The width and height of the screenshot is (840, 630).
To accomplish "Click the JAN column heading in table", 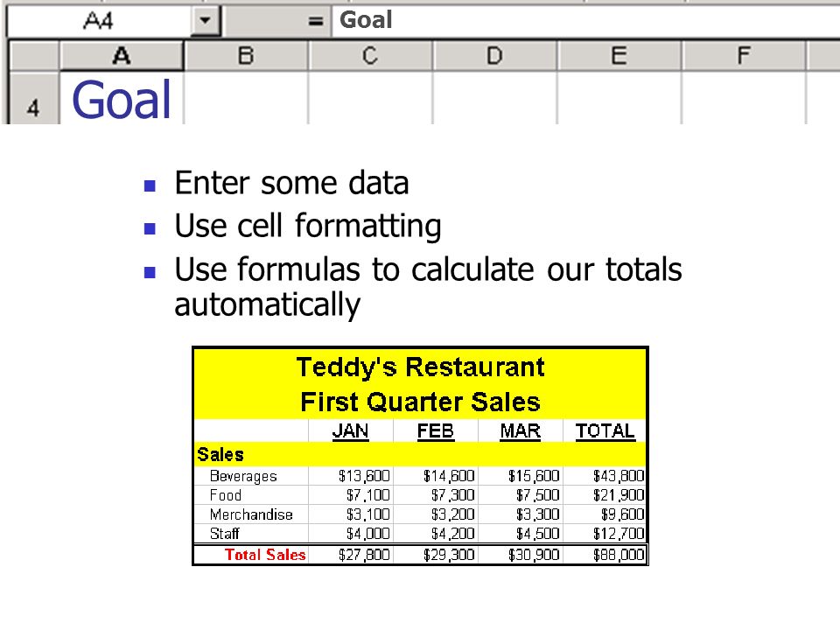I will 350,431.
